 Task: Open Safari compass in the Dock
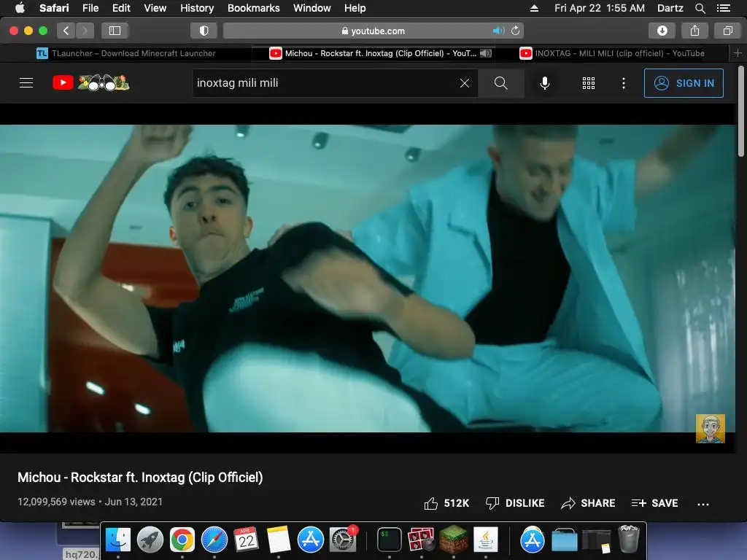[x=214, y=540]
